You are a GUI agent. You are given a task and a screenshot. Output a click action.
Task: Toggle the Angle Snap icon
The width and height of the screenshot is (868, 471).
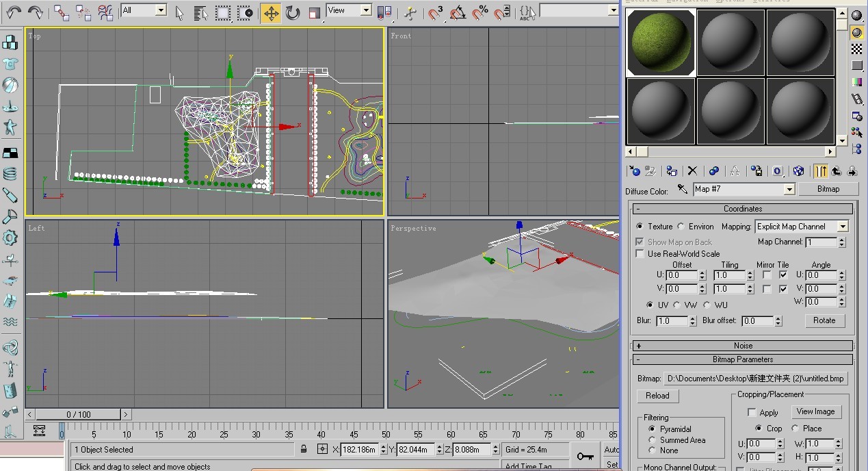[x=458, y=12]
